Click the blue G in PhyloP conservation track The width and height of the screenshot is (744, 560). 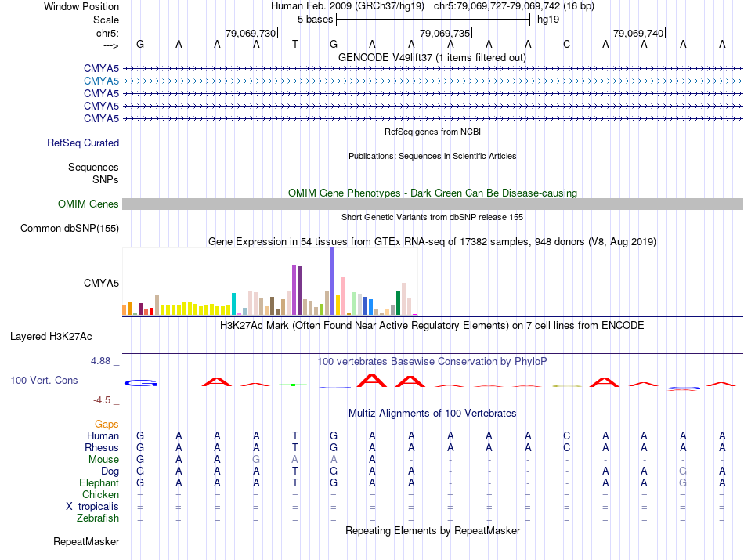click(x=140, y=383)
